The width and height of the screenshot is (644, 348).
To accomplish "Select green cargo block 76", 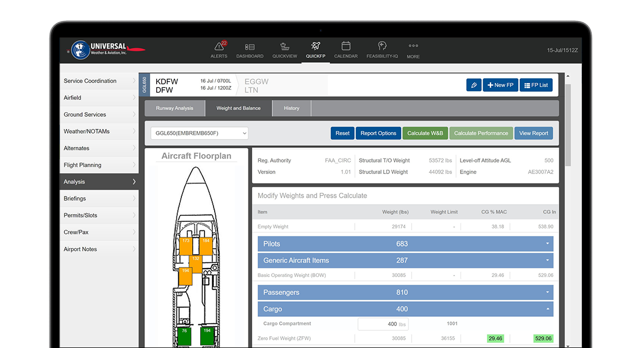I will [185, 336].
